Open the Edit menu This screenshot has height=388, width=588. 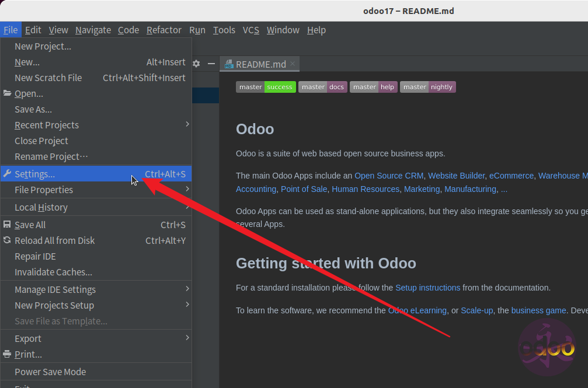pyautogui.click(x=33, y=30)
